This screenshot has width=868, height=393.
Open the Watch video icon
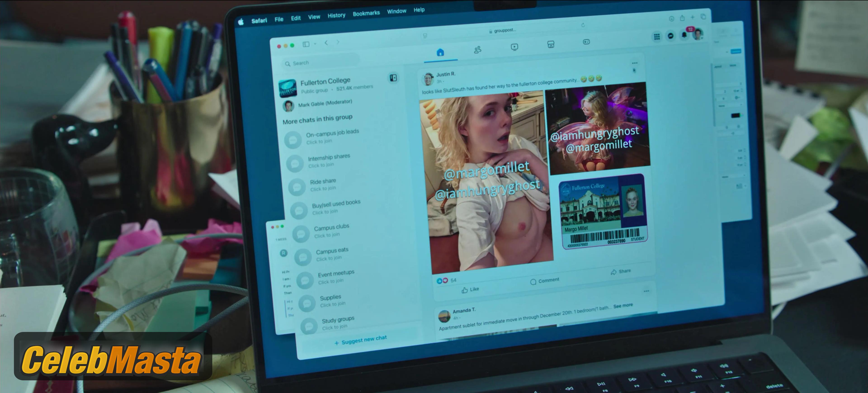coord(514,47)
